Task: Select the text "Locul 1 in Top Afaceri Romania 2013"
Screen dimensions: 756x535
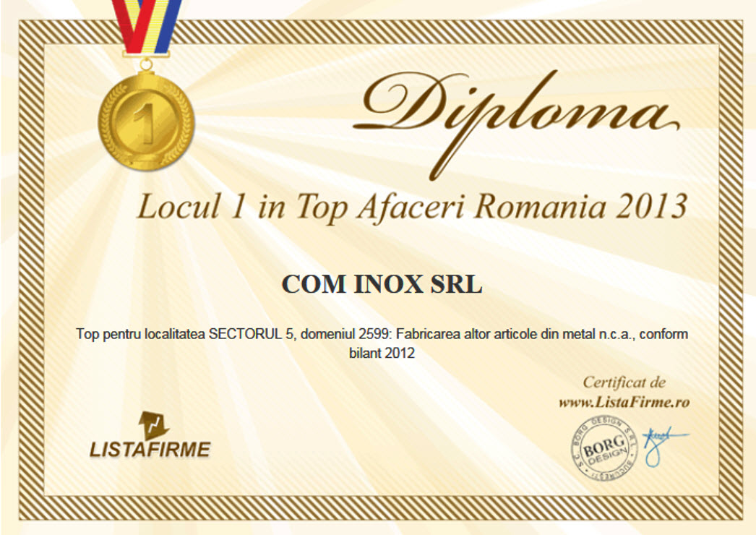Action: pos(412,207)
